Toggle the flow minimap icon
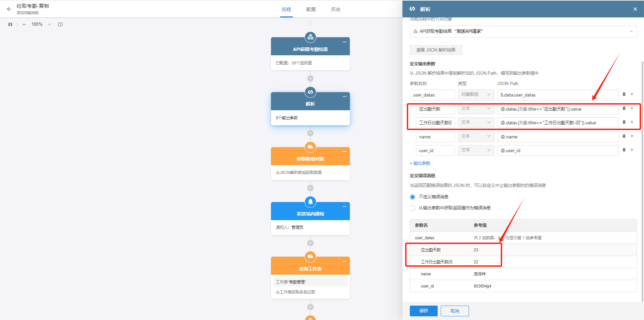 [10, 24]
